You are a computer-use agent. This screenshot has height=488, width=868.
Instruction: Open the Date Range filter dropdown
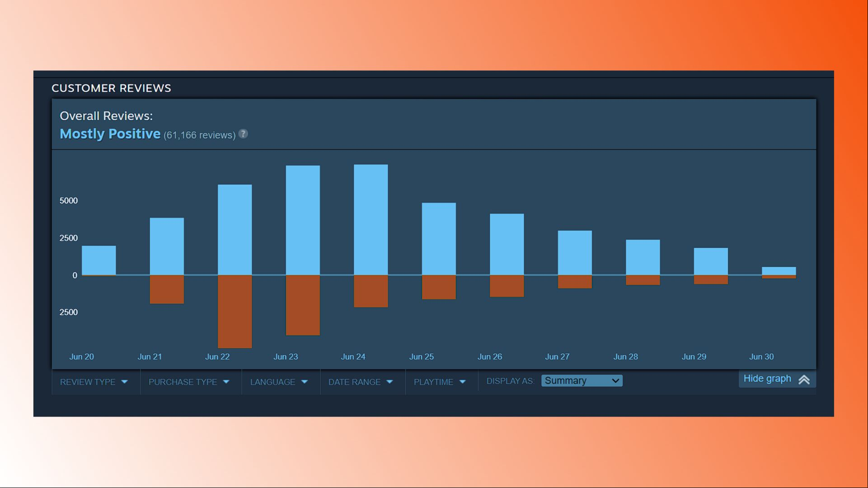(361, 382)
